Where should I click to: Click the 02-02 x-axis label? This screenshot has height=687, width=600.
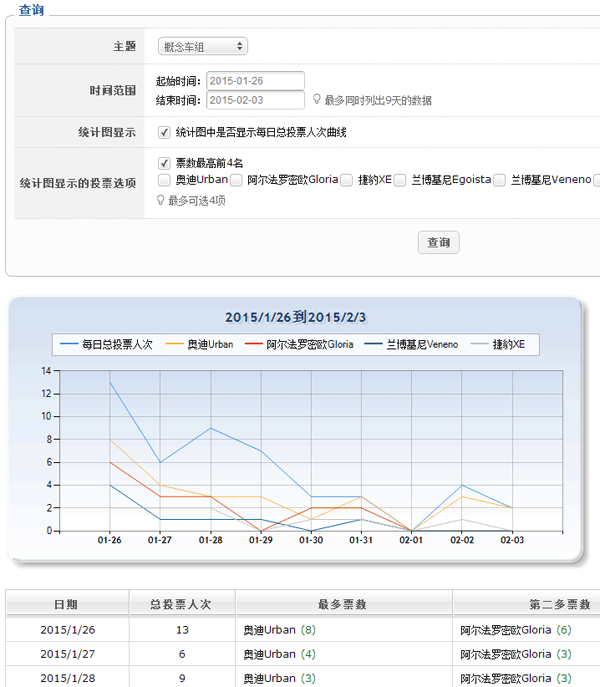(462, 540)
